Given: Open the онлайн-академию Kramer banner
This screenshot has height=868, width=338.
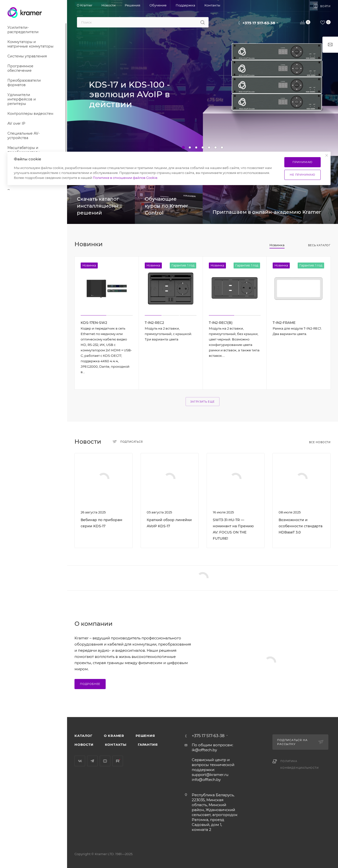Looking at the screenshot, I should [270, 205].
